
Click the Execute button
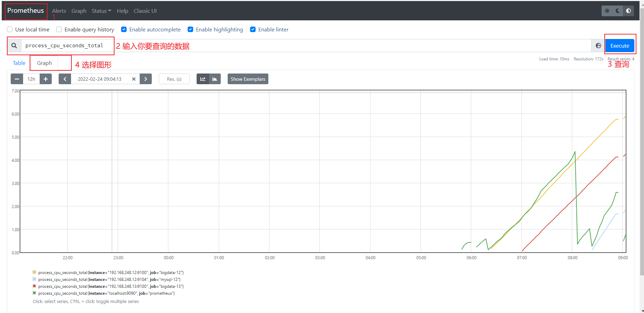(x=620, y=46)
